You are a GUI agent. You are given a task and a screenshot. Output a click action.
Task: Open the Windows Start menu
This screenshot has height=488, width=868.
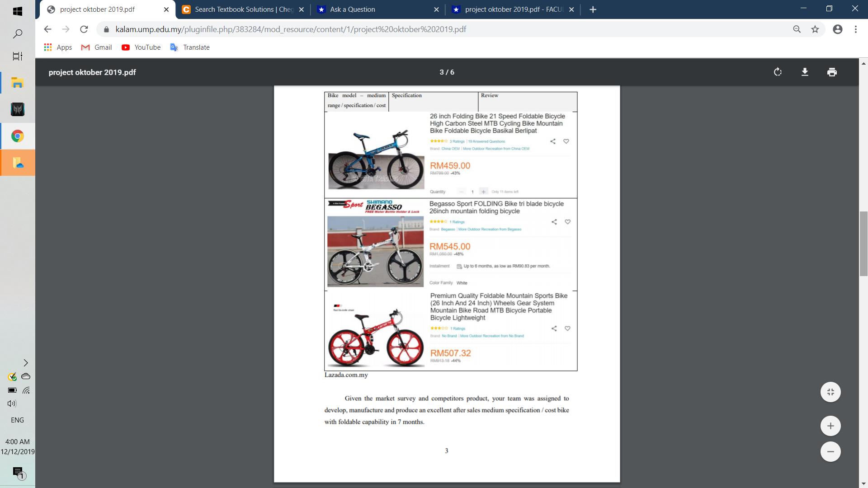click(x=17, y=11)
